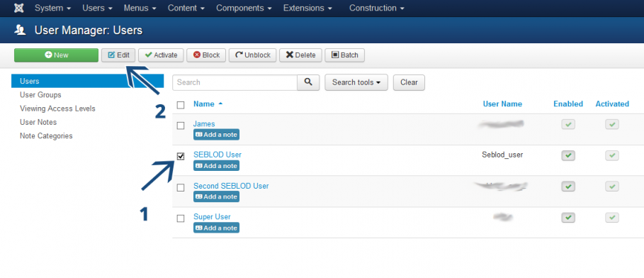644x278 pixels.
Task: Open the System menu
Action: coord(52,9)
